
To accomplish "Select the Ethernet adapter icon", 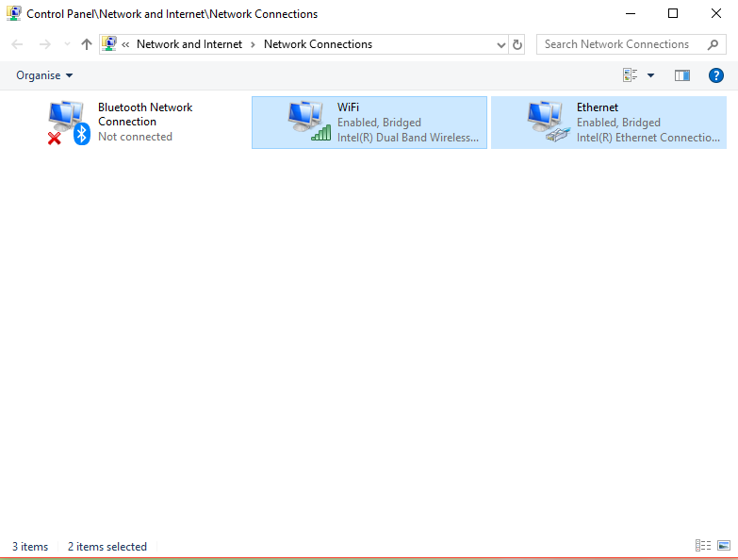I will (x=549, y=121).
